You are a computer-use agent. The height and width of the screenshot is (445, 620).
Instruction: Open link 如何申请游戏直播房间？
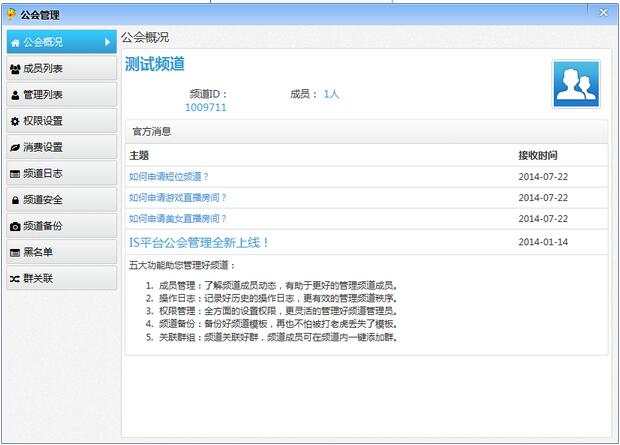(x=178, y=198)
